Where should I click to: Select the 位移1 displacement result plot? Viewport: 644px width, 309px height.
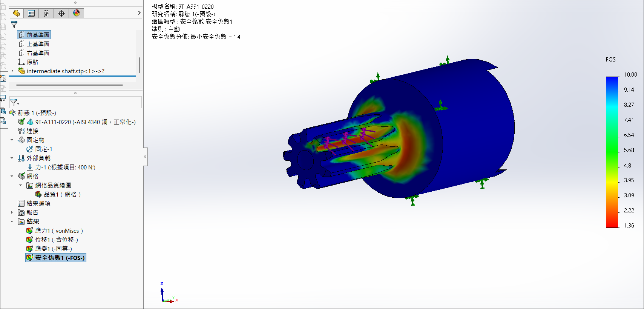[56, 240]
